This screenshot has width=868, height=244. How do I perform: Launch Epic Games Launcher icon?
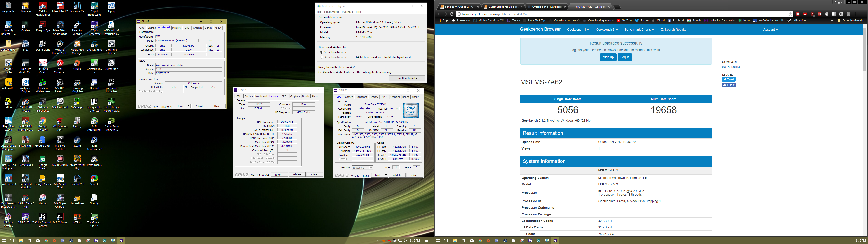click(x=111, y=86)
